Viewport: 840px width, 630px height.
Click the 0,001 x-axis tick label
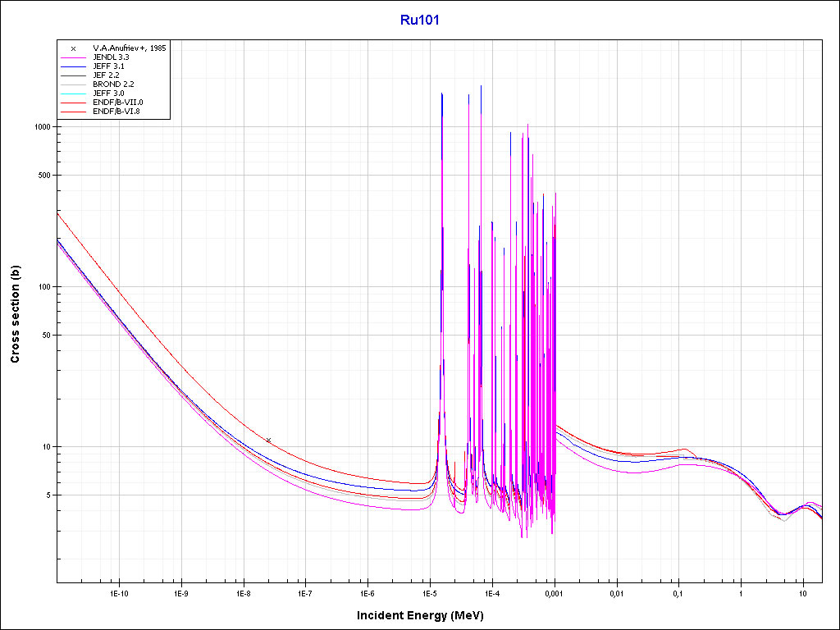[x=554, y=592]
